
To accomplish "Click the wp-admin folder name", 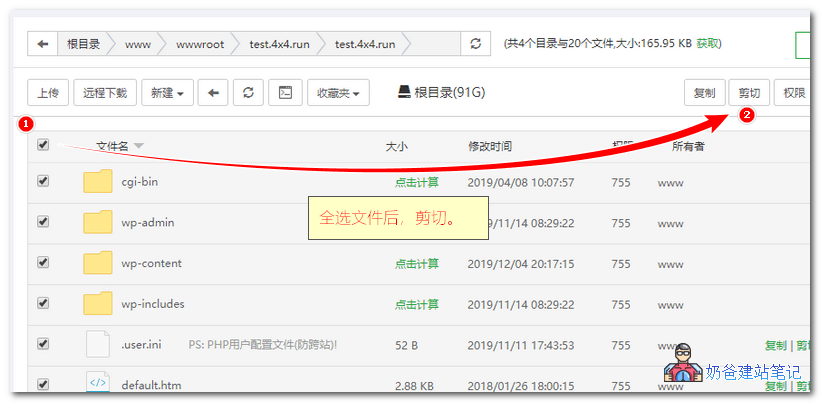I will 148,222.
